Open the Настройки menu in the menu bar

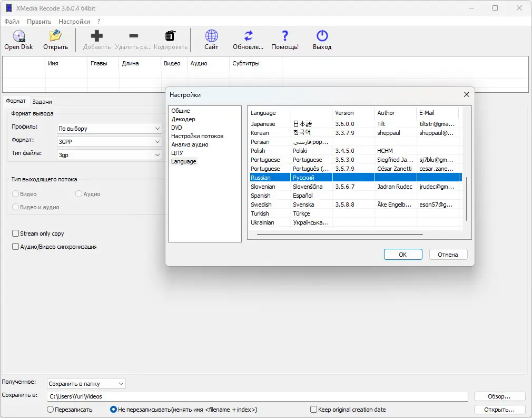[x=74, y=22]
